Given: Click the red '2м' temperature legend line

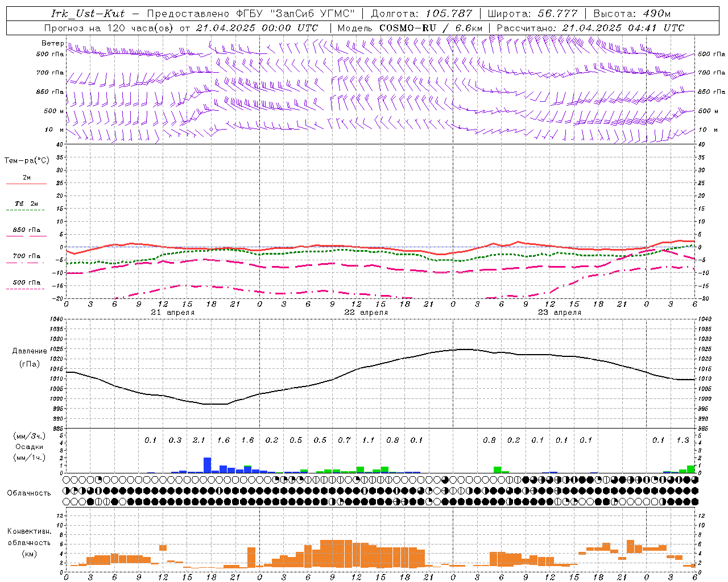Looking at the screenshot, I should point(26,184).
